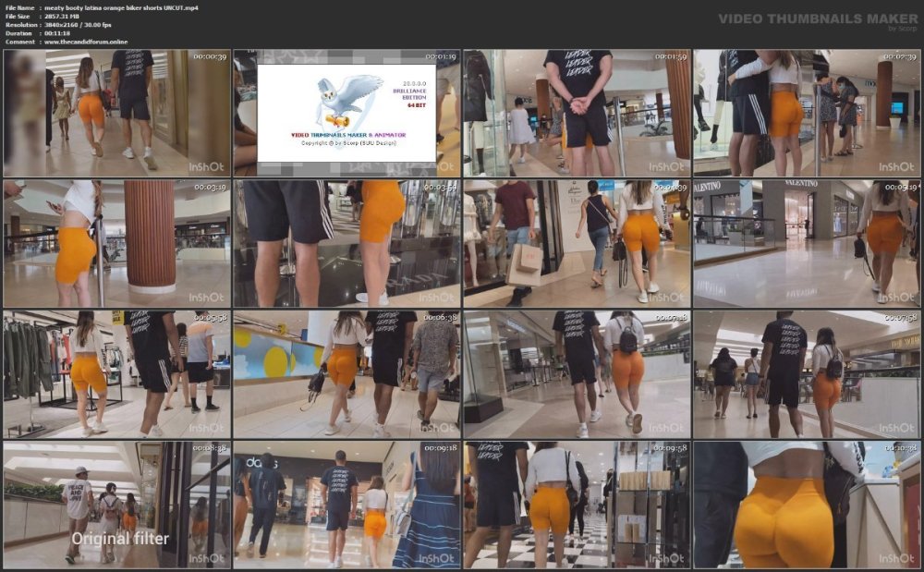Screen dimensions: 924x572
Task: Choose the frame stamped 00:07:58
Action: point(807,374)
